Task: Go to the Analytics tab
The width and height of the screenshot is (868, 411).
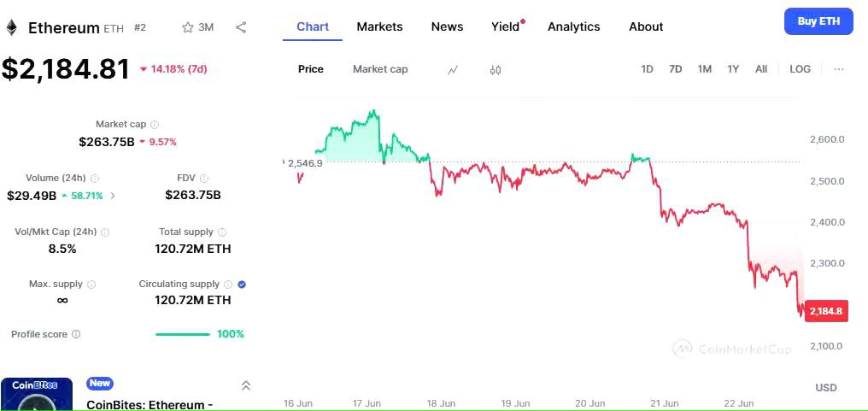Action: pos(573,26)
